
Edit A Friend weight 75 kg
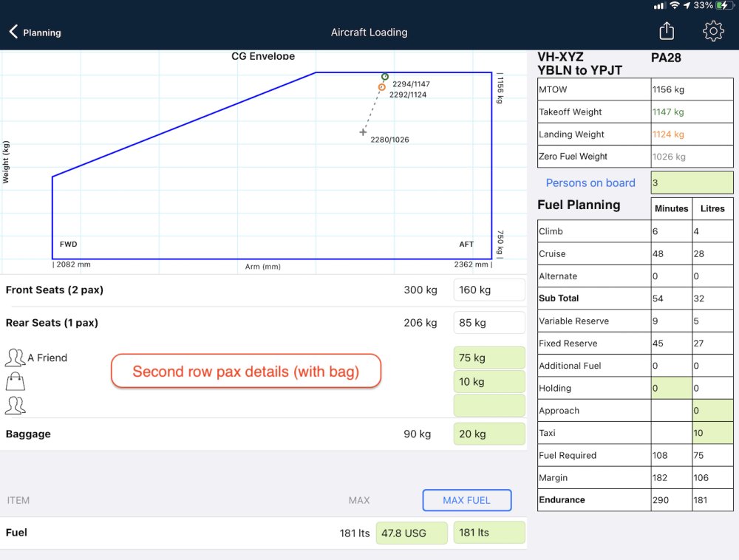(x=489, y=358)
